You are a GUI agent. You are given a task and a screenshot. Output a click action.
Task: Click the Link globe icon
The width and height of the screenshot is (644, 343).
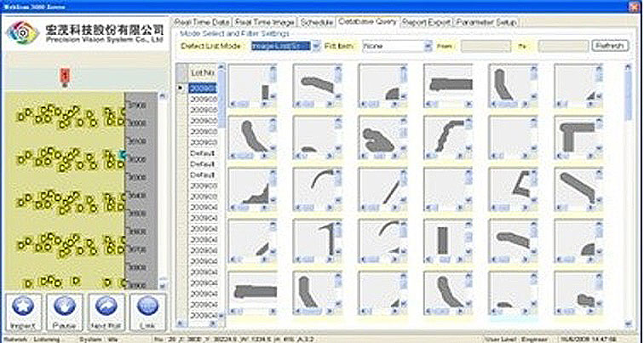point(147,307)
